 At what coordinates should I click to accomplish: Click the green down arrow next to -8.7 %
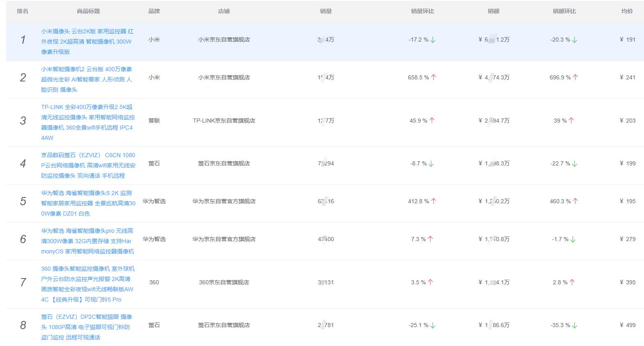pos(431,164)
